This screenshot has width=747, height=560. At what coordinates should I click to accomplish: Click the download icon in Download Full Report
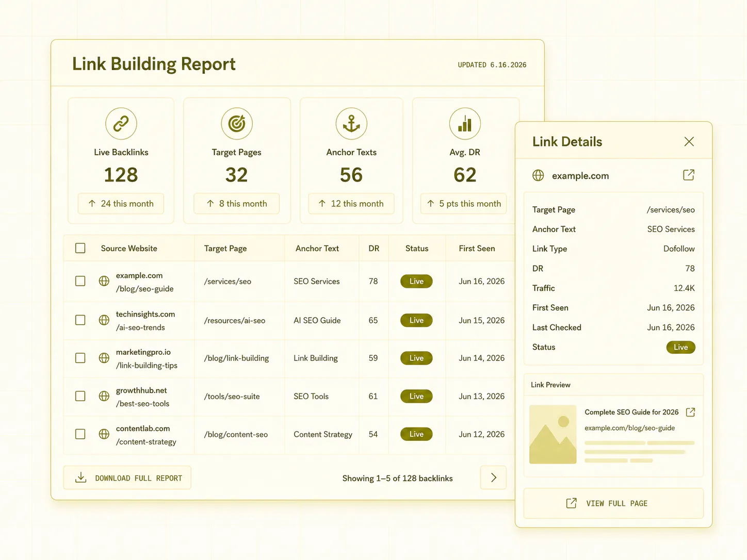81,477
